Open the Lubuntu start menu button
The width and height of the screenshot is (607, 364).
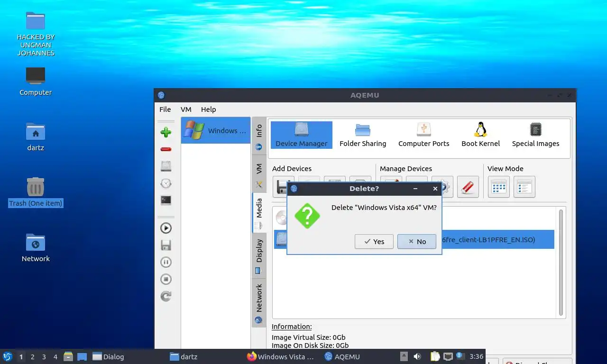click(8, 356)
